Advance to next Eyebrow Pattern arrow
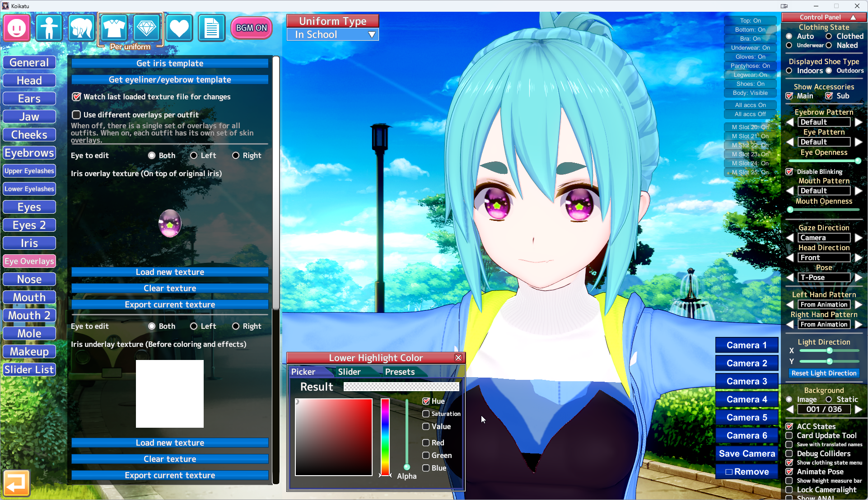Viewport: 868px width, 500px height. pyautogui.click(x=858, y=122)
